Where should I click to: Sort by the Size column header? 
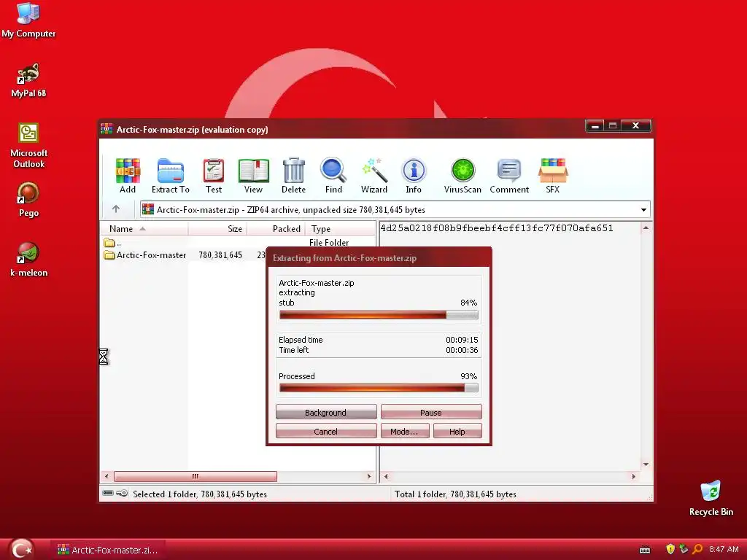click(217, 228)
